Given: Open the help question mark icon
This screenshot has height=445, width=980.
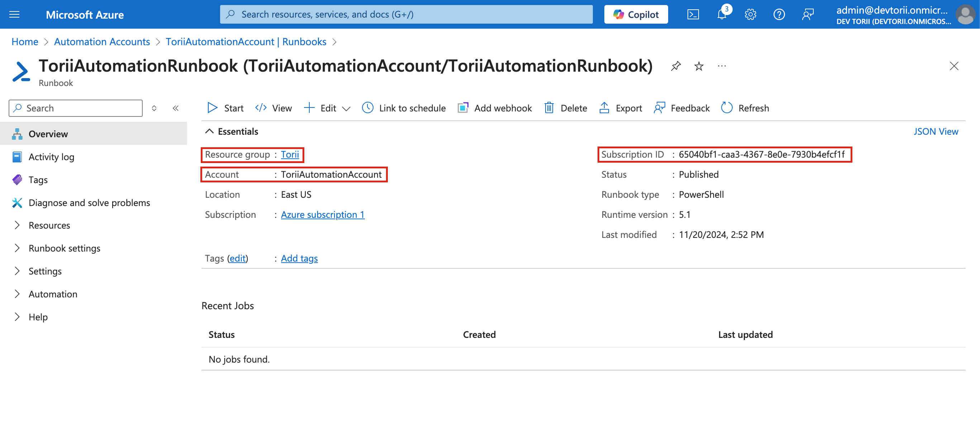Looking at the screenshot, I should coord(779,14).
